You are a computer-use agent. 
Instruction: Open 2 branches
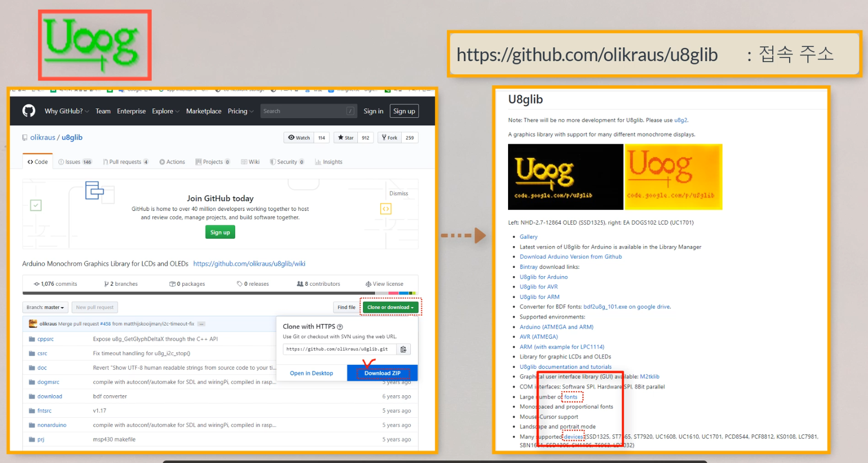[121, 284]
